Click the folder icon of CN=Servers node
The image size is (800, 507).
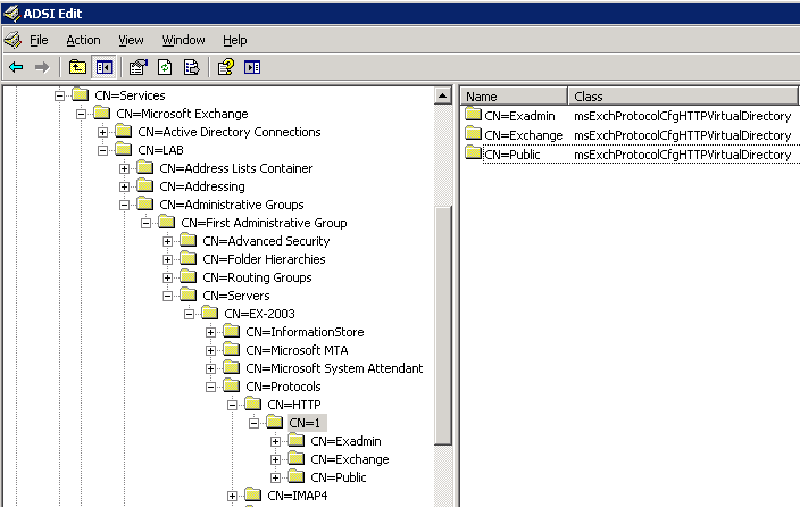188,294
